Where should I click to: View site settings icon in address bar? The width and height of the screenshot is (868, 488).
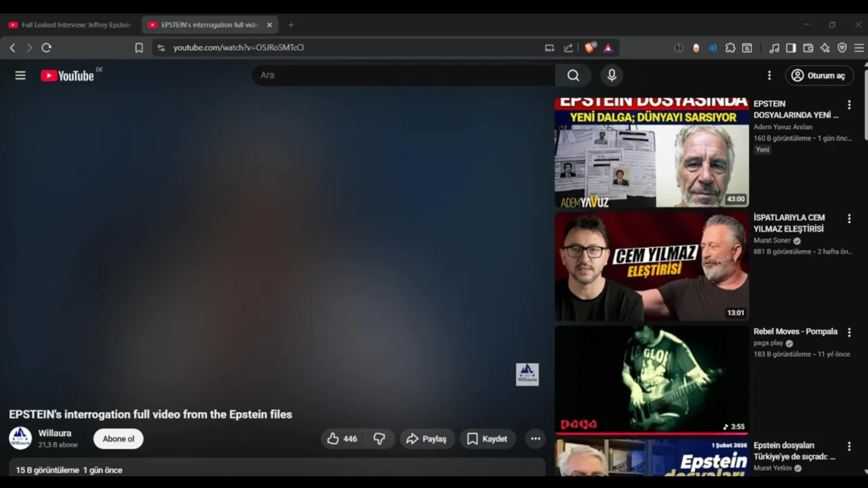(161, 47)
